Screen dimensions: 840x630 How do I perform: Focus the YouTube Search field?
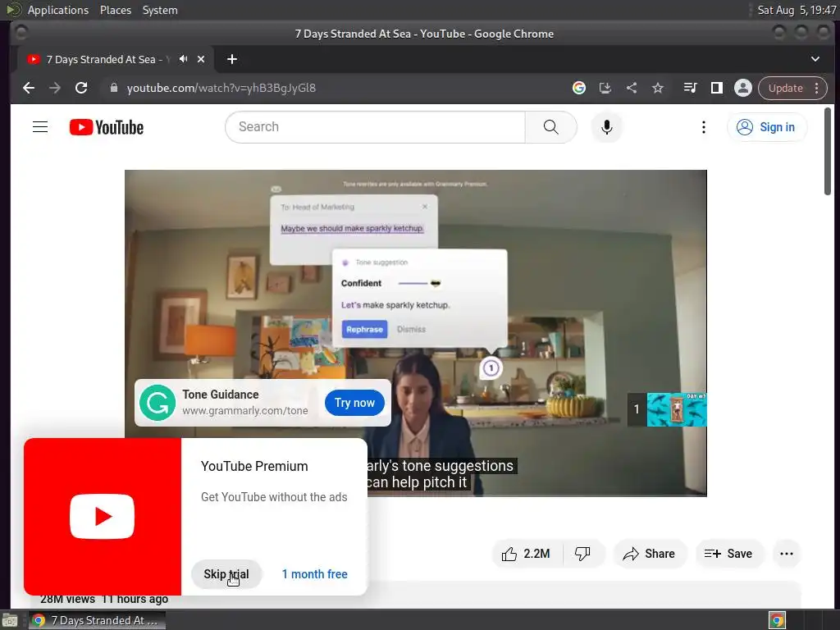[375, 127]
